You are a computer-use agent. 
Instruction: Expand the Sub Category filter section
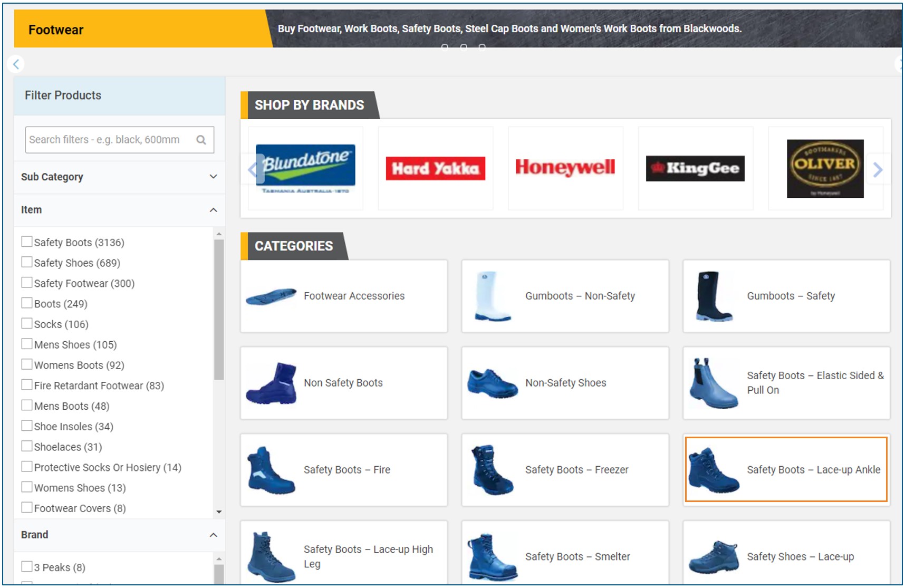(213, 177)
